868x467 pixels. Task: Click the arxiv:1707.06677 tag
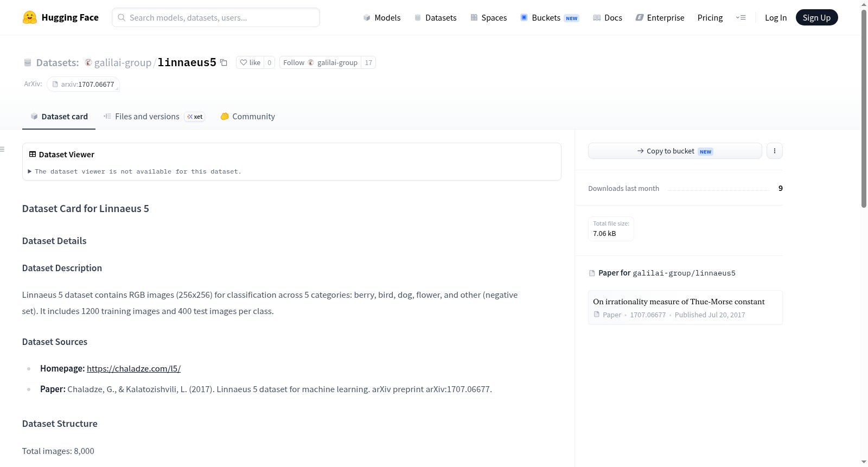(x=83, y=84)
